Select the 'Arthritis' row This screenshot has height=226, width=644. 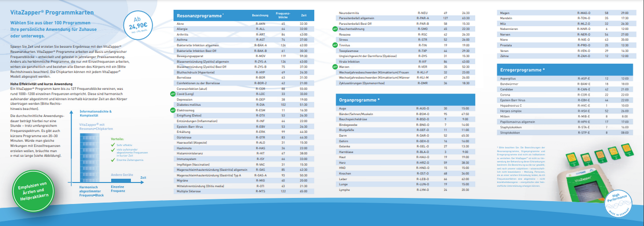(x=243, y=34)
